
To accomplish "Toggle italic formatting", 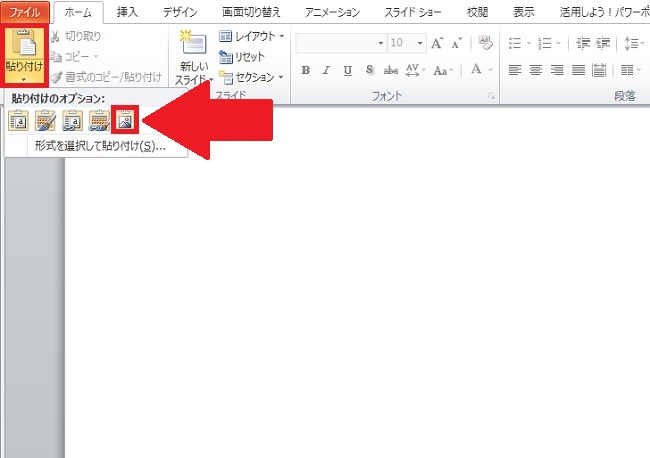I will (327, 70).
